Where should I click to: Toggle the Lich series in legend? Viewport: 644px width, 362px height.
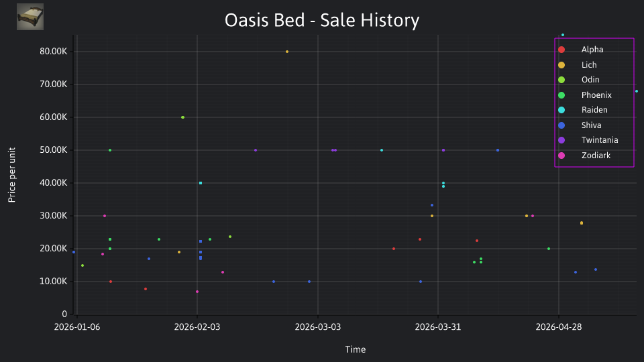point(578,65)
